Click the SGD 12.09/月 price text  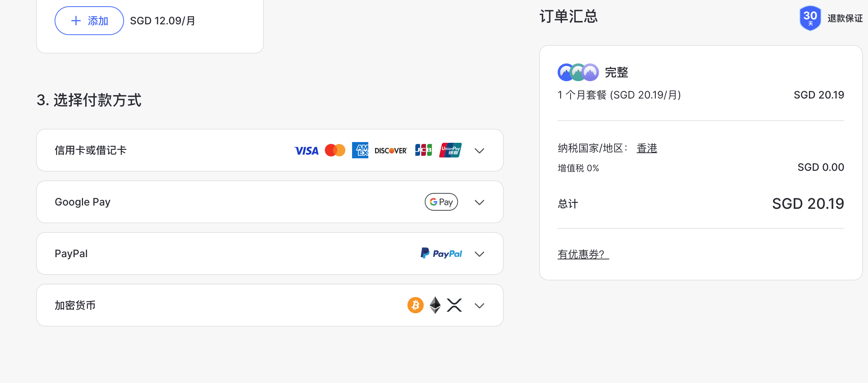[x=162, y=21]
